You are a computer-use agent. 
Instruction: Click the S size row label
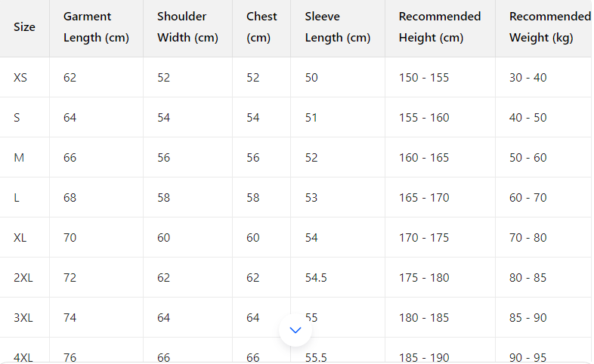point(17,118)
